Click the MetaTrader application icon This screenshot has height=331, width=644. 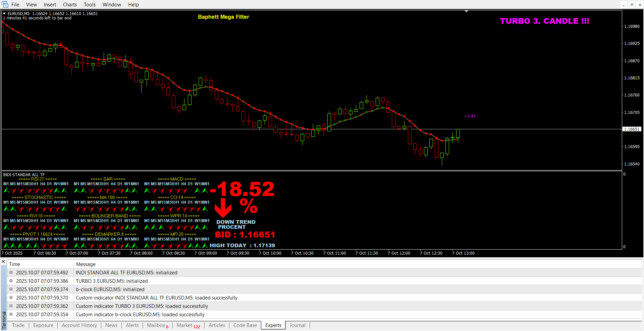(5, 4)
